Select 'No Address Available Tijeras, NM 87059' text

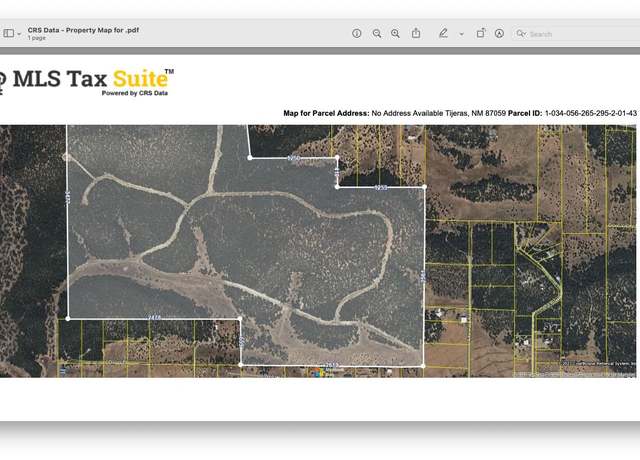438,113
